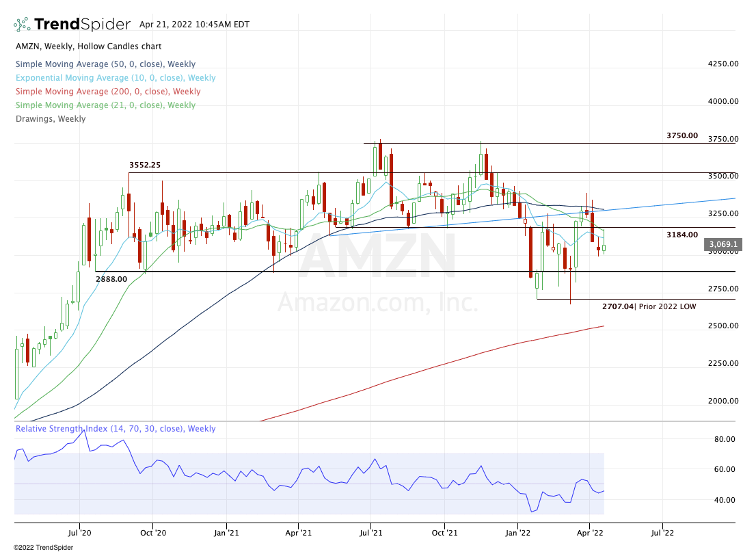Click the RSI 60.00 axis label
756x554 pixels.
coord(725,469)
